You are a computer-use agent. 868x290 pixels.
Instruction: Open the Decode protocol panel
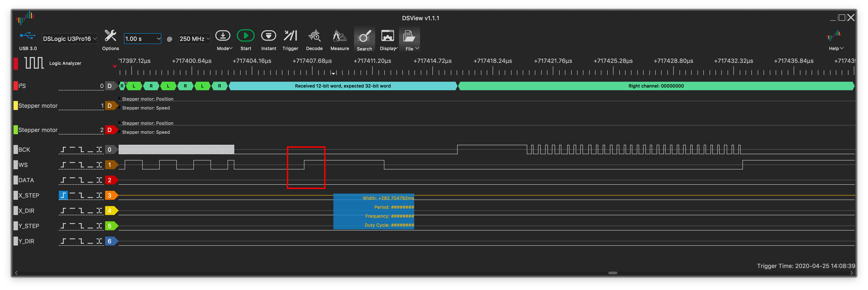(x=314, y=36)
